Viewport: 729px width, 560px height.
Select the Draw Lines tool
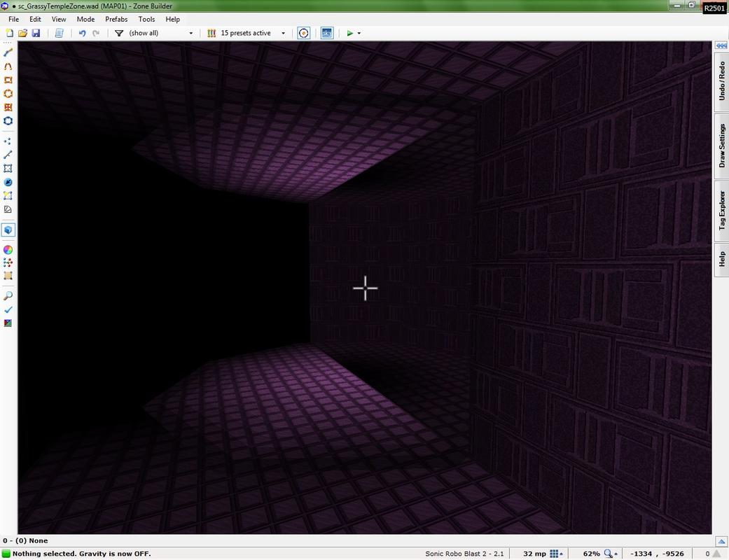8,52
